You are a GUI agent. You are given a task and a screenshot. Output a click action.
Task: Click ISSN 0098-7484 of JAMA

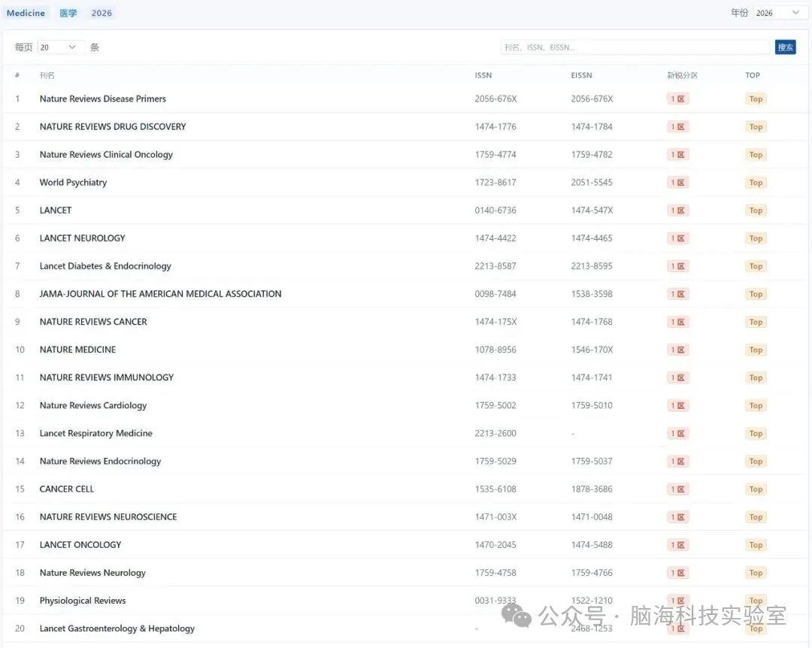click(495, 294)
